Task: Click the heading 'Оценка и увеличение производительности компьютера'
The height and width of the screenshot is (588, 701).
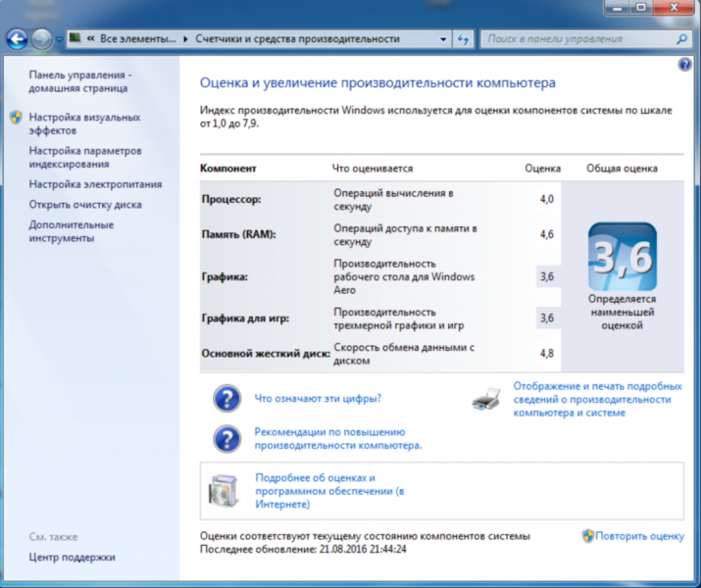Action: 377,82
